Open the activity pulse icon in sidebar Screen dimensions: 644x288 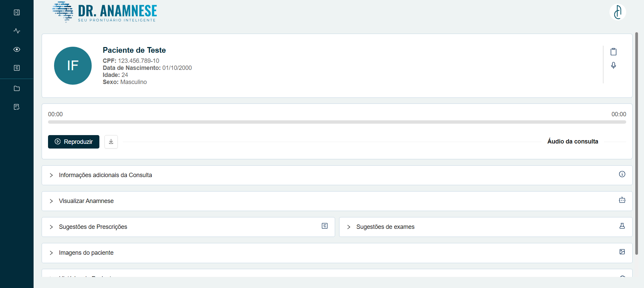pos(17,31)
